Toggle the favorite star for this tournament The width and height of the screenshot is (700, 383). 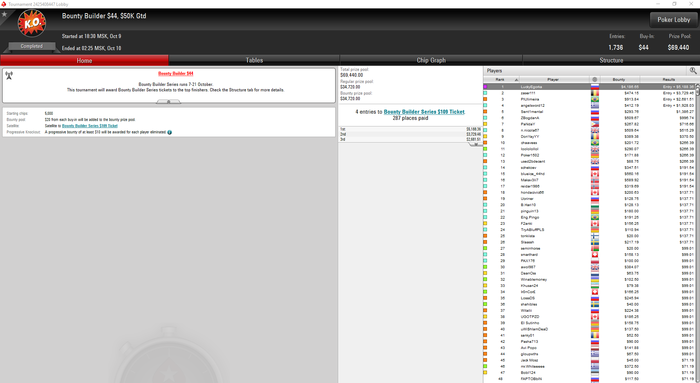click(x=4, y=15)
